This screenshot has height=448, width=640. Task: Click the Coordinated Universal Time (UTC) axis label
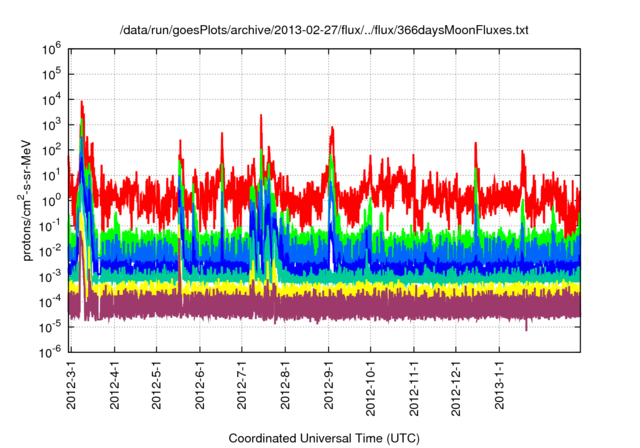(324, 438)
